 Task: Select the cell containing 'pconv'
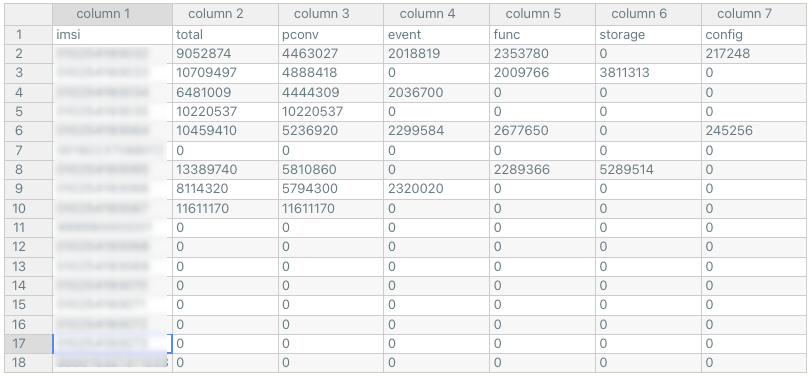(331, 35)
